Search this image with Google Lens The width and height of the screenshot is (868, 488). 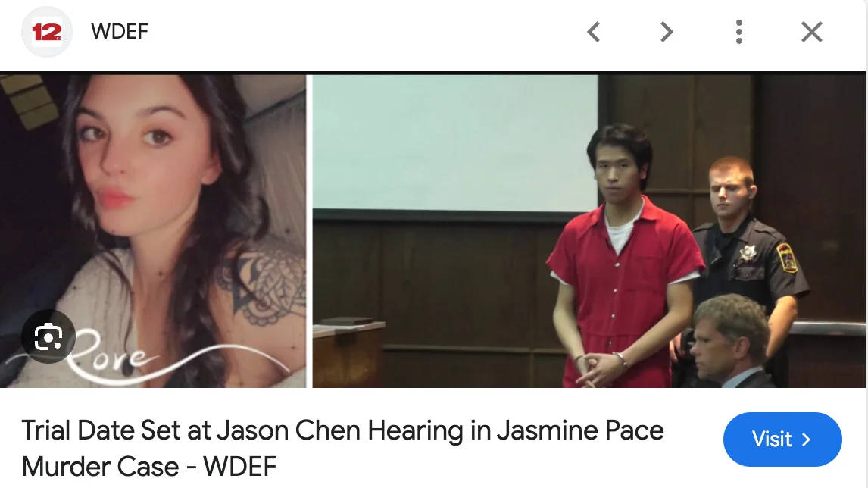[48, 336]
